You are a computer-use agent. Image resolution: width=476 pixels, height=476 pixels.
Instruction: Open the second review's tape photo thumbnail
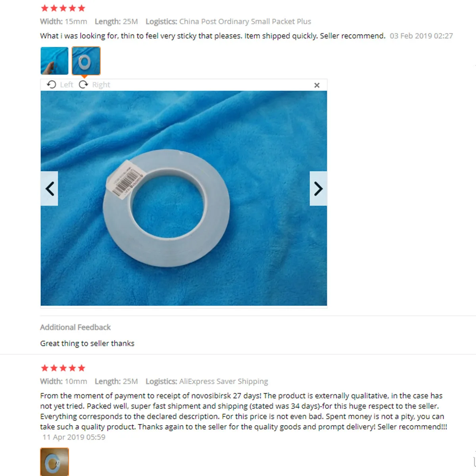[x=54, y=462]
